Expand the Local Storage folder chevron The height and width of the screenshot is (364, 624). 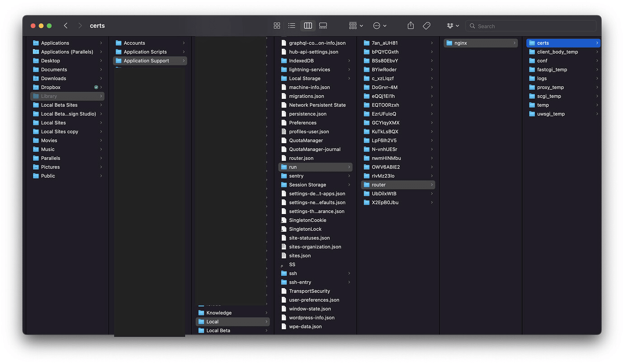coord(349,78)
